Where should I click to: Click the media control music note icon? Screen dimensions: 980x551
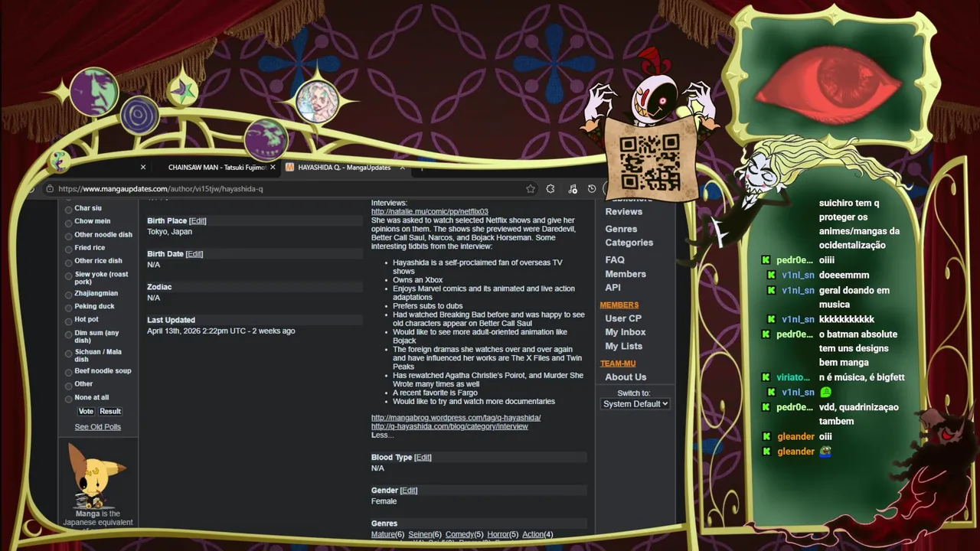pos(572,188)
